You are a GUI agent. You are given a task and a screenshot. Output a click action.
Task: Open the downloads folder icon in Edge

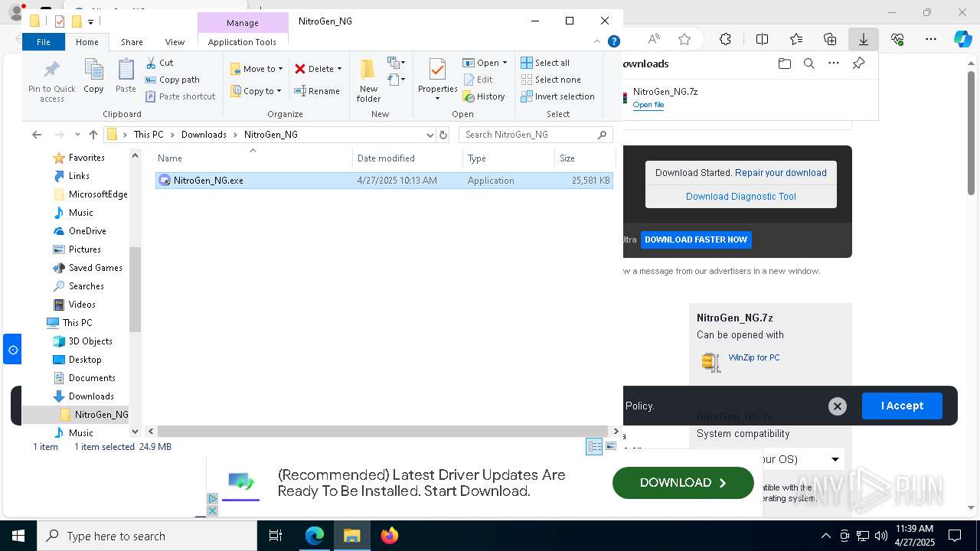[x=784, y=64]
